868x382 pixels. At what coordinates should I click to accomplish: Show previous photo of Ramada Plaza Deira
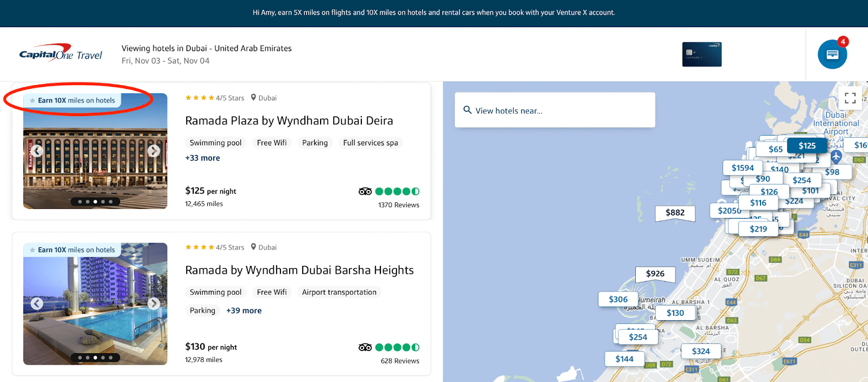[37, 151]
